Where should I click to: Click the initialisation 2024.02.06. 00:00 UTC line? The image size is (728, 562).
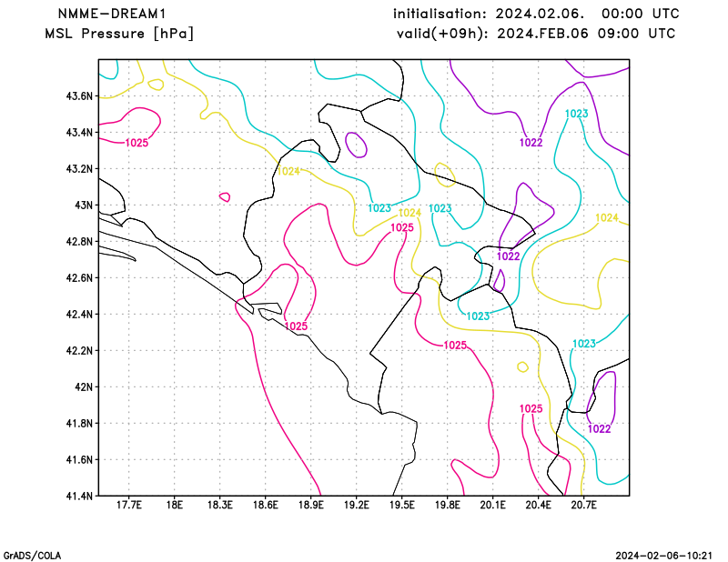536,14
